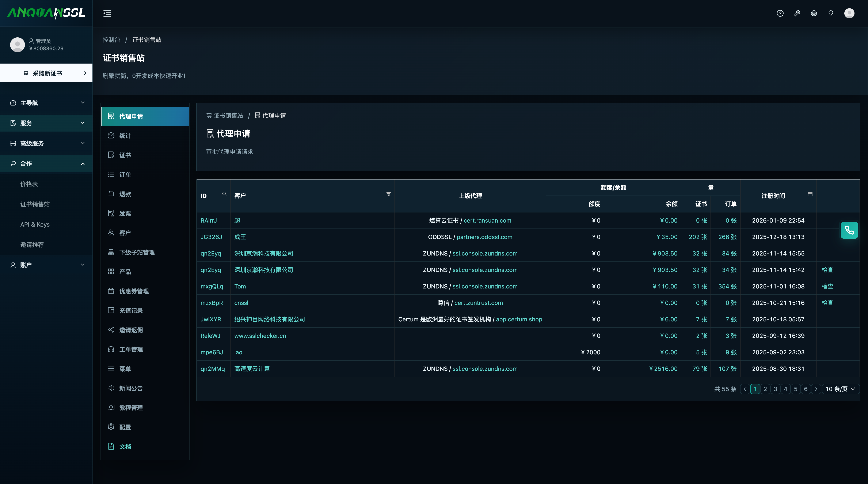The width and height of the screenshot is (868, 484).
Task: Expand the 主导航 sidebar section
Action: tap(46, 103)
